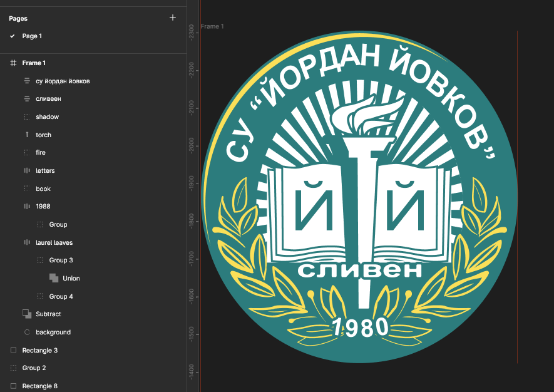Click the rectangle icon beside Rectangle 8
Image resolution: width=554 pixels, height=392 pixels.
[13, 386]
